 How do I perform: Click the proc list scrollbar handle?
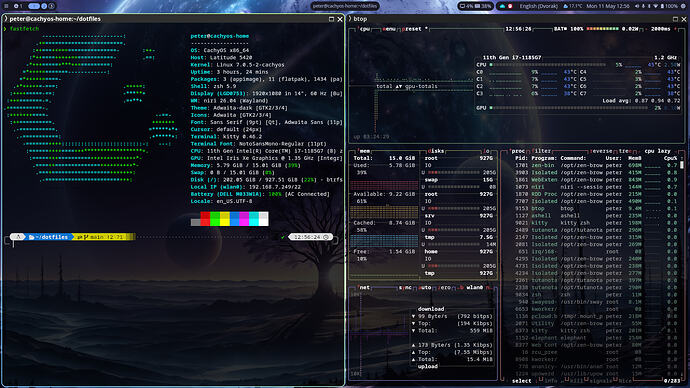682,165
